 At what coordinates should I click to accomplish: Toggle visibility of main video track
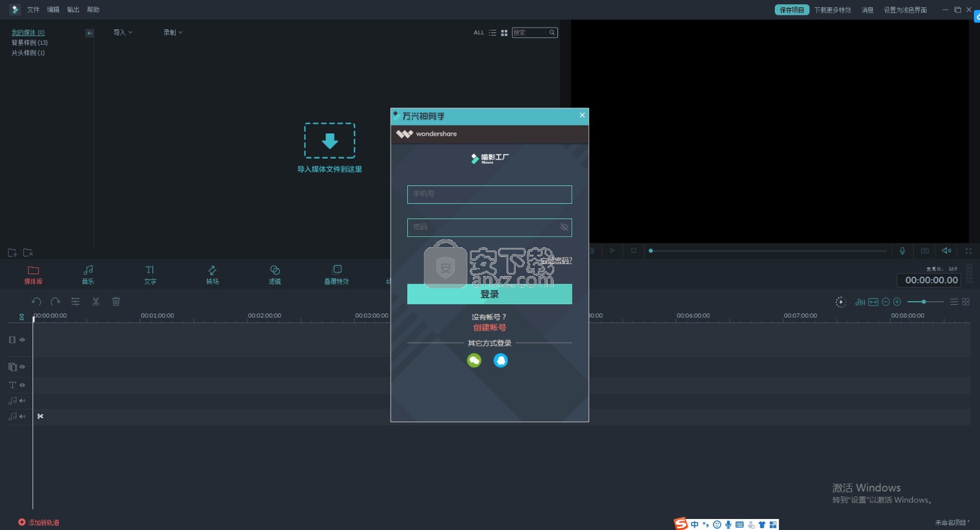22,340
